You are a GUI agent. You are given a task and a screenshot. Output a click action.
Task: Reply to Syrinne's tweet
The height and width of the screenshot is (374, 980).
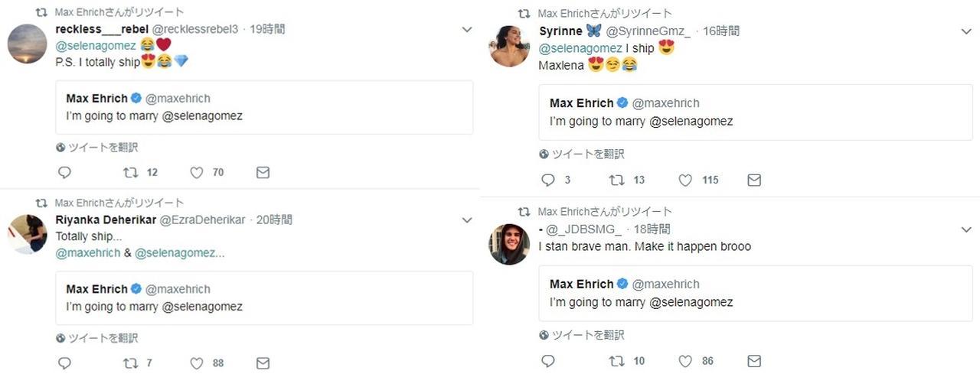tap(547, 180)
